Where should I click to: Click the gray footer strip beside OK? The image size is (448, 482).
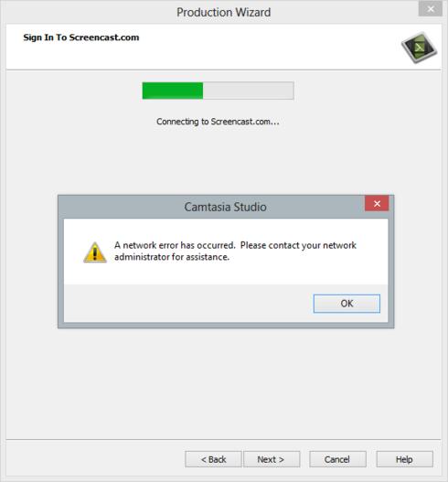click(187, 304)
